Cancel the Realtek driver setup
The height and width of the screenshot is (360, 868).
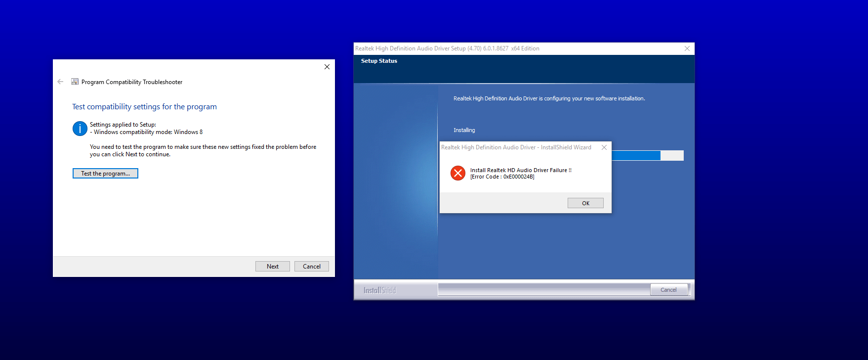pos(669,290)
